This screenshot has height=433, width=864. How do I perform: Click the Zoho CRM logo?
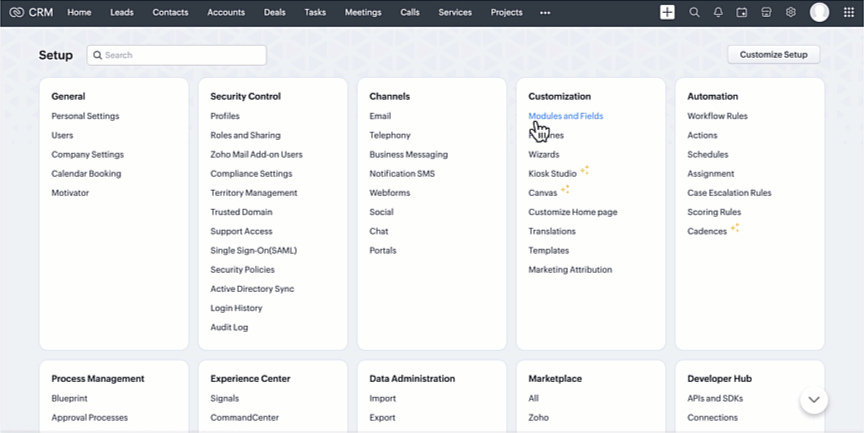31,12
